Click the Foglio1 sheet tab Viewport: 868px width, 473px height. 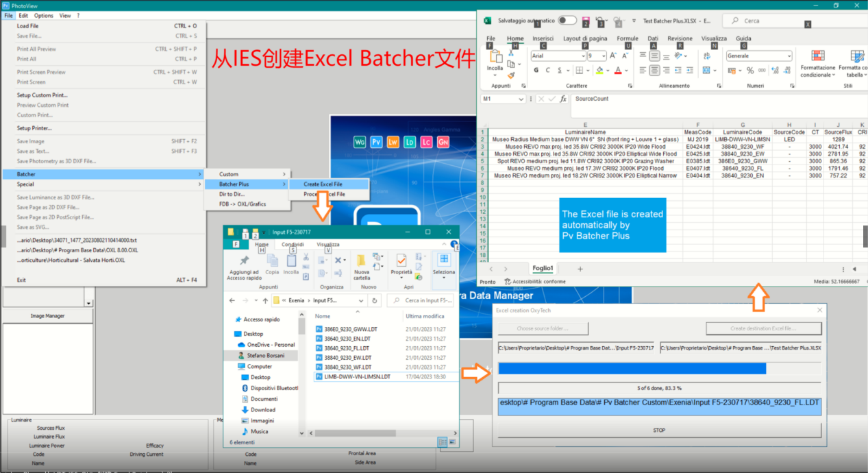543,269
